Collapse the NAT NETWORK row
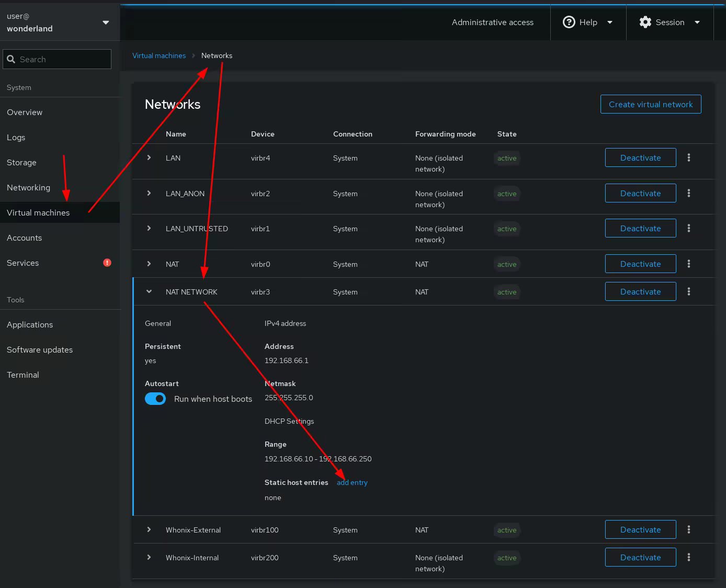Screen dimensions: 726x588 point(149,291)
